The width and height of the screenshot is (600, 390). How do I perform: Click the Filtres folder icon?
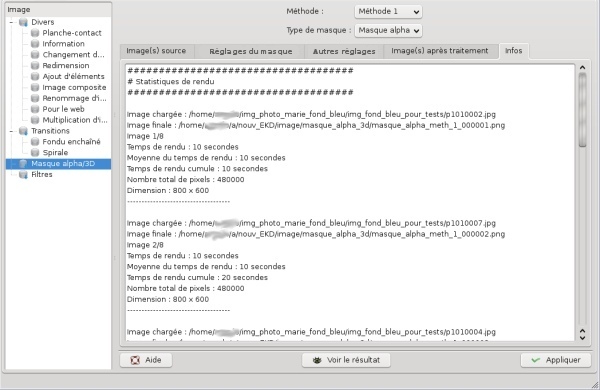point(23,175)
